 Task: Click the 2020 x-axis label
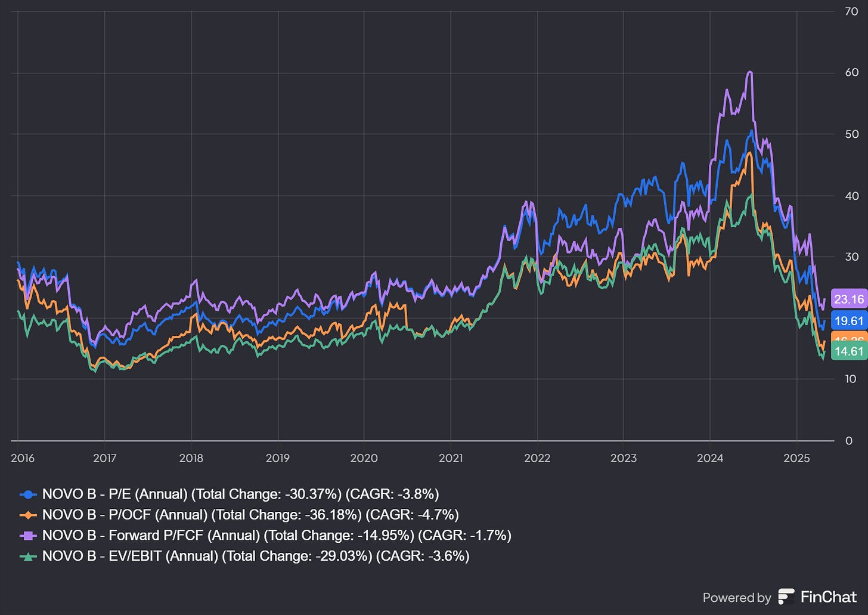tap(364, 458)
